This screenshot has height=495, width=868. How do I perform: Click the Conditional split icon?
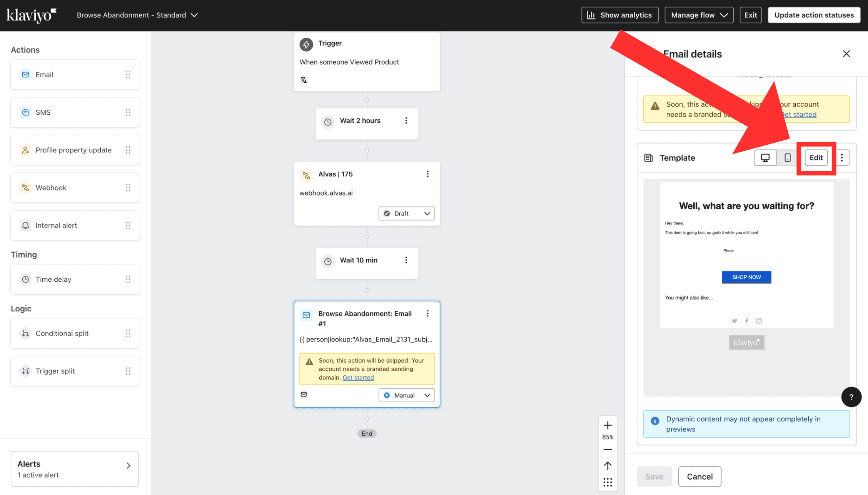pyautogui.click(x=25, y=333)
